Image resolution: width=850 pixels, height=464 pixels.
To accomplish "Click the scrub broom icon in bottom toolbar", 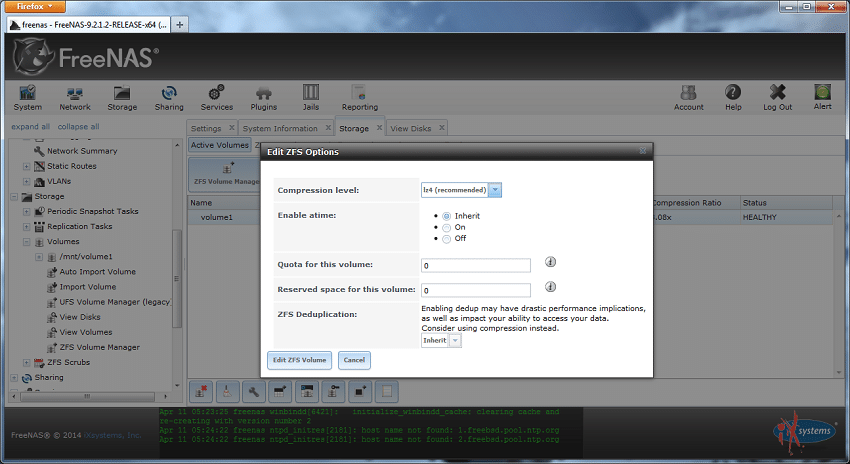I will pyautogui.click(x=227, y=391).
